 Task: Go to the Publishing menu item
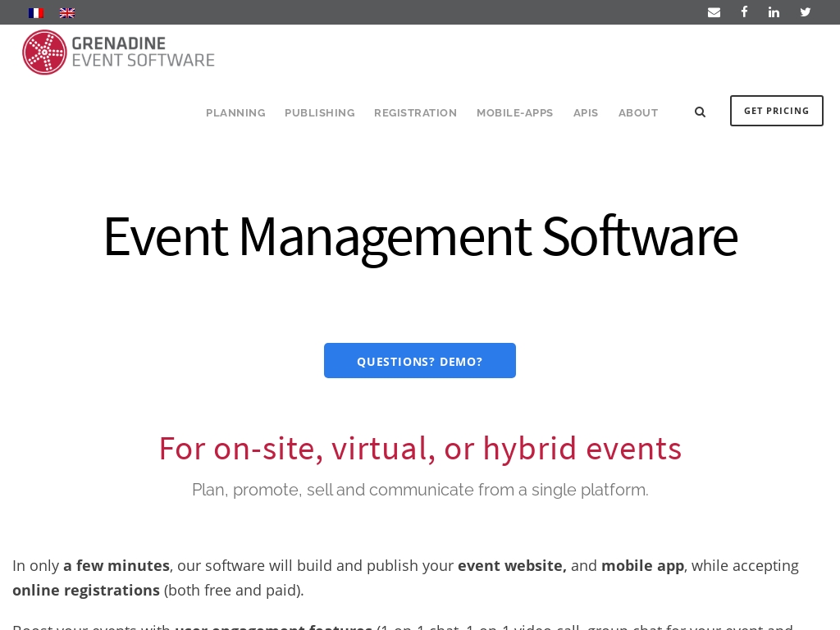coord(319,113)
